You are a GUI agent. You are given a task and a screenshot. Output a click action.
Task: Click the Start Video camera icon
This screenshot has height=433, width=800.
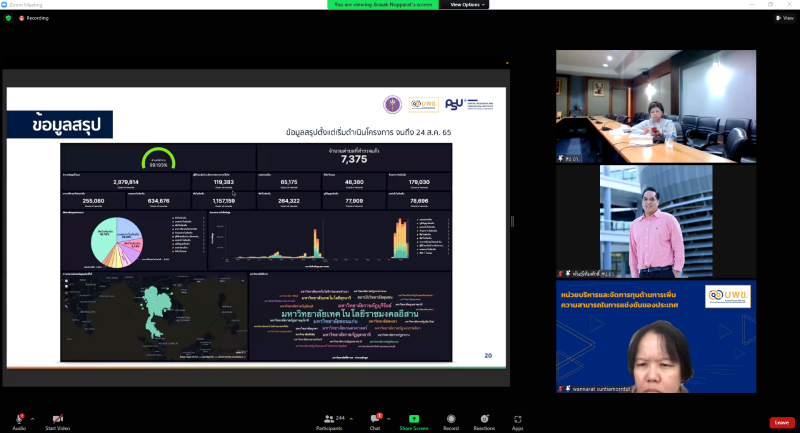pos(57,418)
